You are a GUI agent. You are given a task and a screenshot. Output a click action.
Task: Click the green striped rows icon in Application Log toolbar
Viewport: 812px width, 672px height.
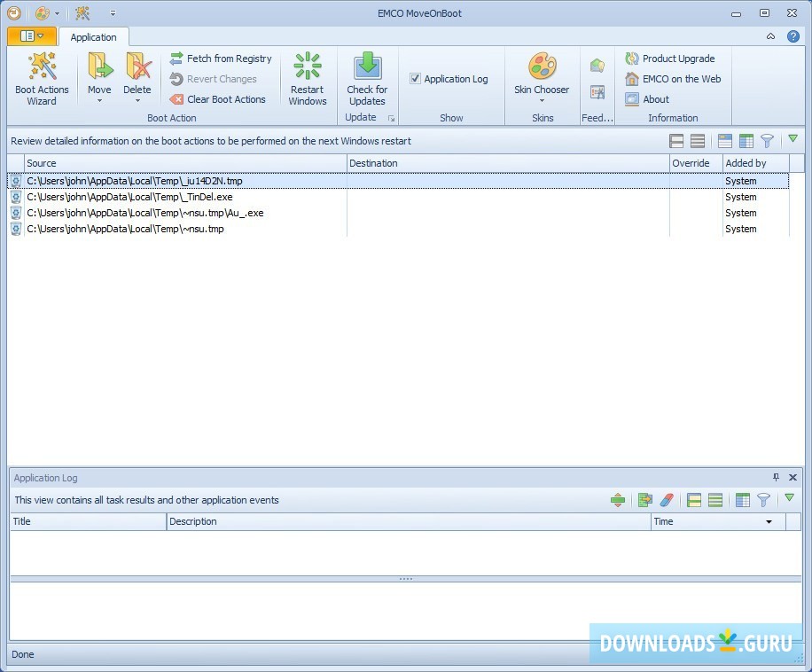click(715, 500)
